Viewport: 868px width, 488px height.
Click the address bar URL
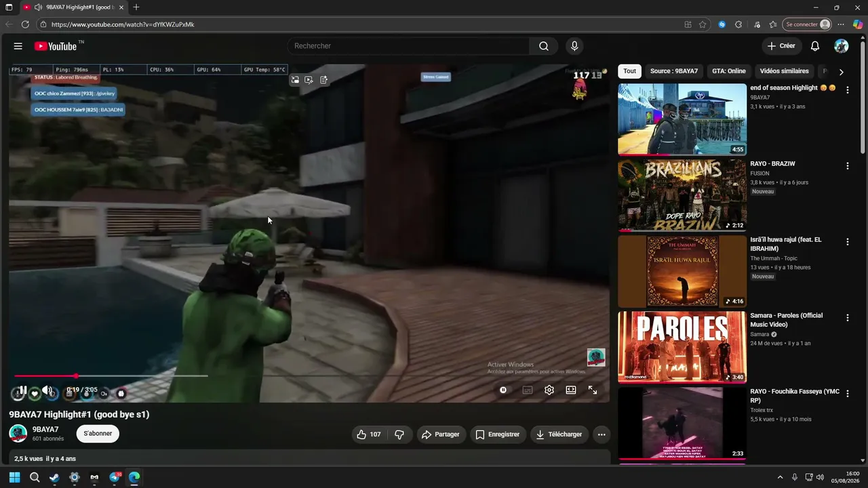(x=123, y=24)
